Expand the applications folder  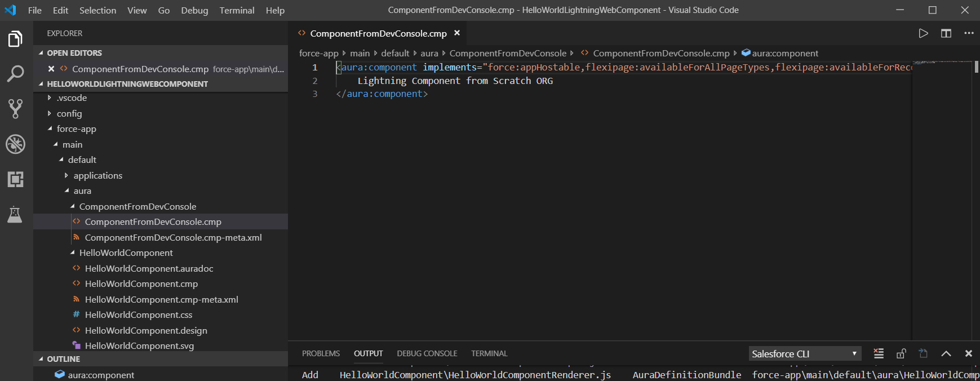161,175
